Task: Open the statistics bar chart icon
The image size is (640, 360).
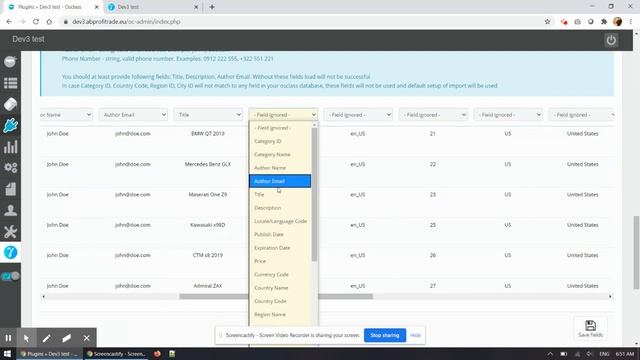Action: (10, 147)
